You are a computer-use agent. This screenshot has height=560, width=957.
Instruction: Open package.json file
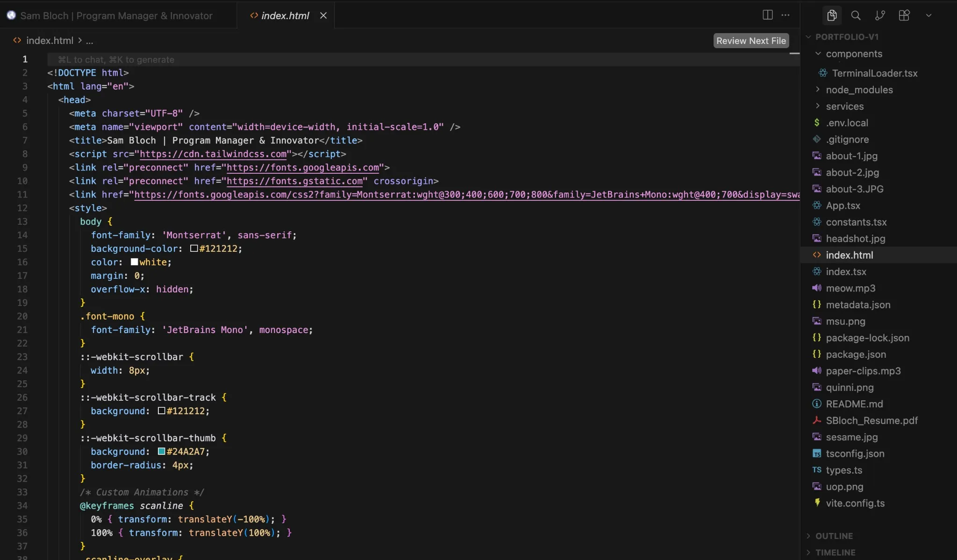pyautogui.click(x=856, y=354)
